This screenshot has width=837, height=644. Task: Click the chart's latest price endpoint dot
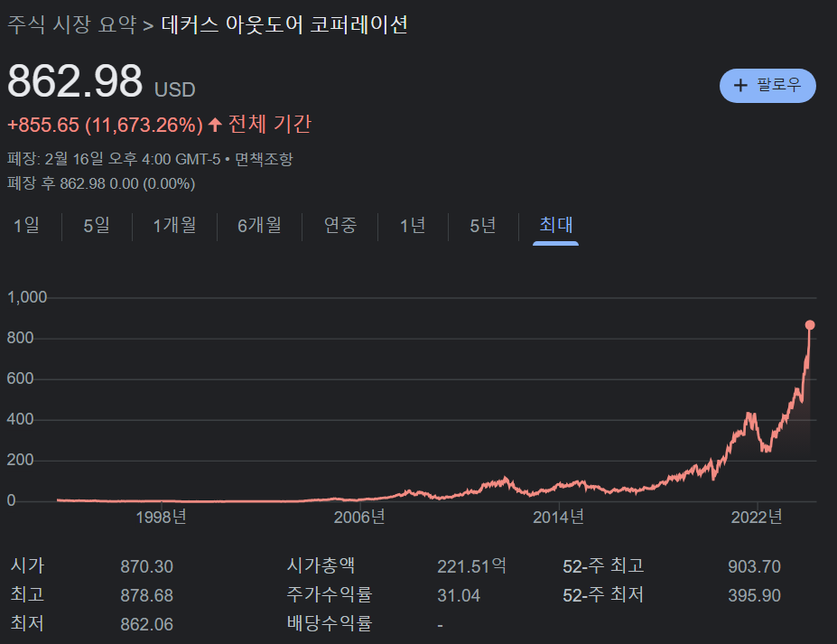pos(810,324)
